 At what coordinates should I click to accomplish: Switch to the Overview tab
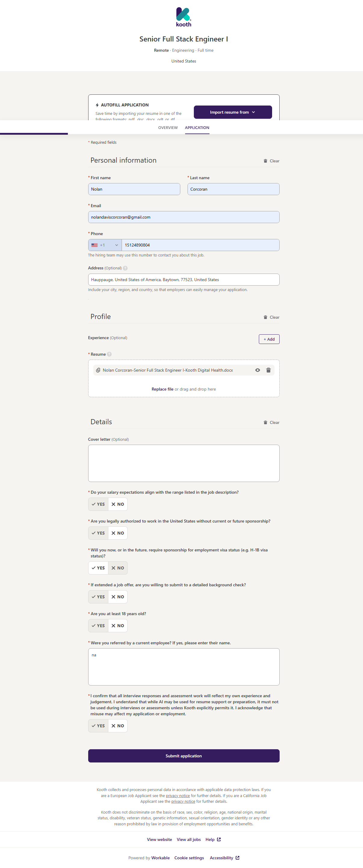168,128
